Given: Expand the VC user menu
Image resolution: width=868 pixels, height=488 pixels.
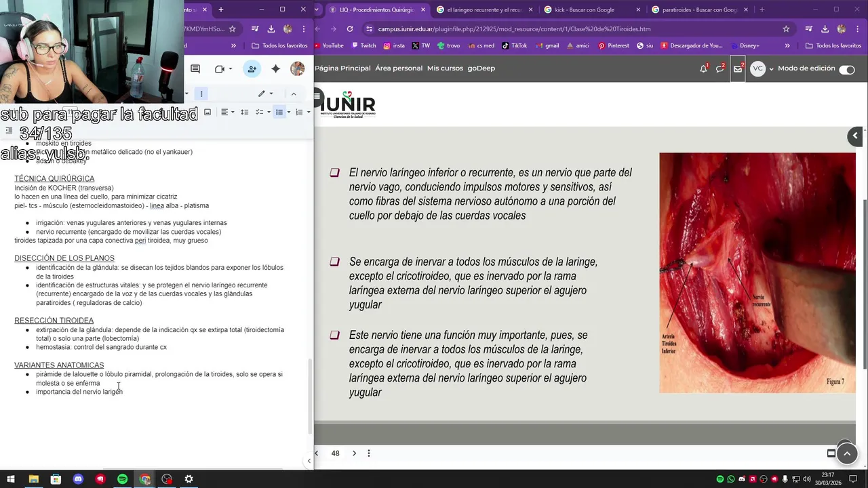Looking at the screenshot, I should click(x=762, y=69).
